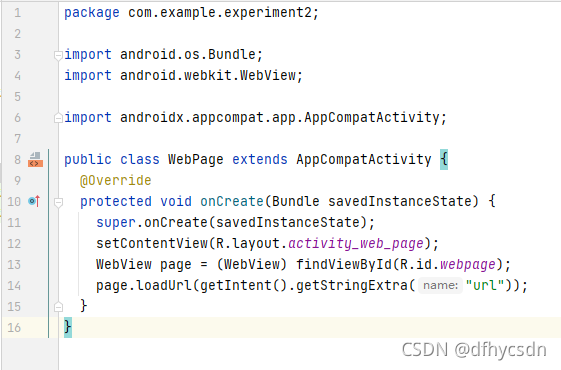Click the @Override annotation
This screenshot has width=561, height=370.
pos(116,180)
